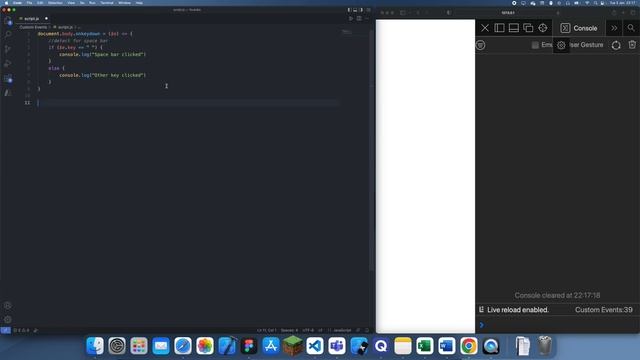Click the Custom Events:39 source link in console
640x360 pixels.
point(604,310)
